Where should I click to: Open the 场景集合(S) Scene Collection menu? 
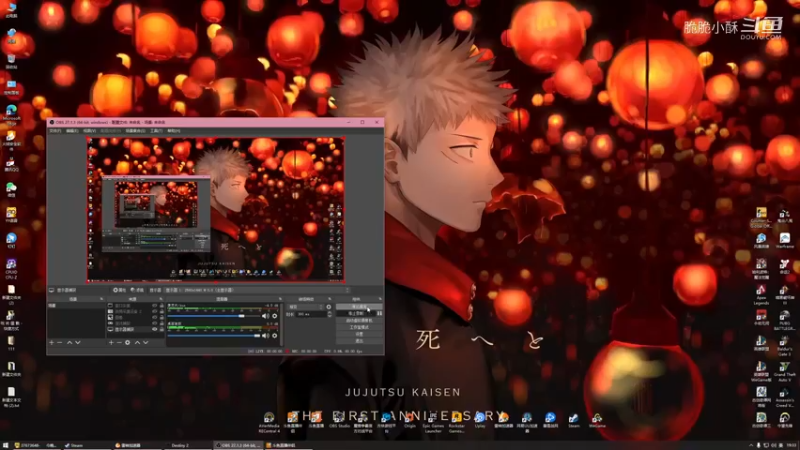[135, 131]
